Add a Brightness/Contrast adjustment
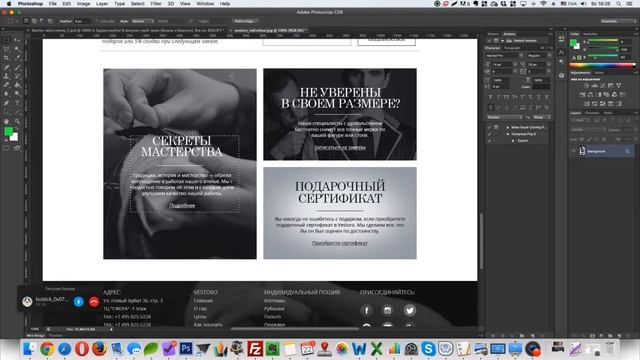Screen dimensions: 640x360 tap(587, 85)
